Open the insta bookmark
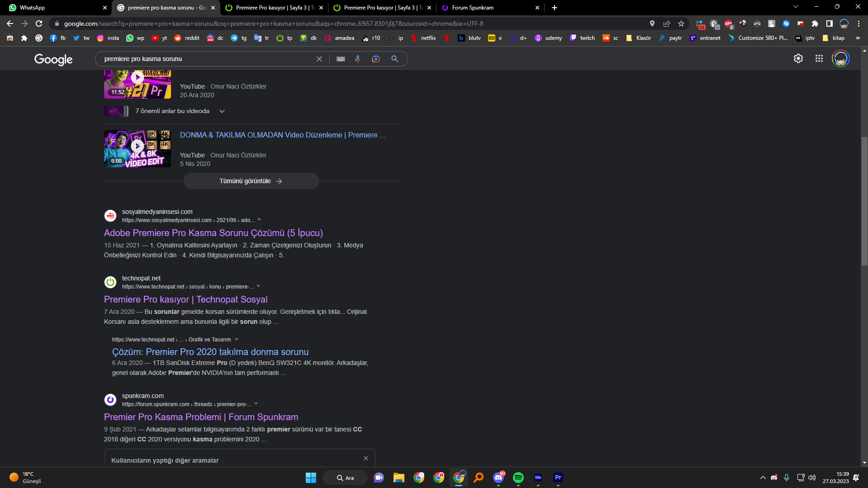 108,38
